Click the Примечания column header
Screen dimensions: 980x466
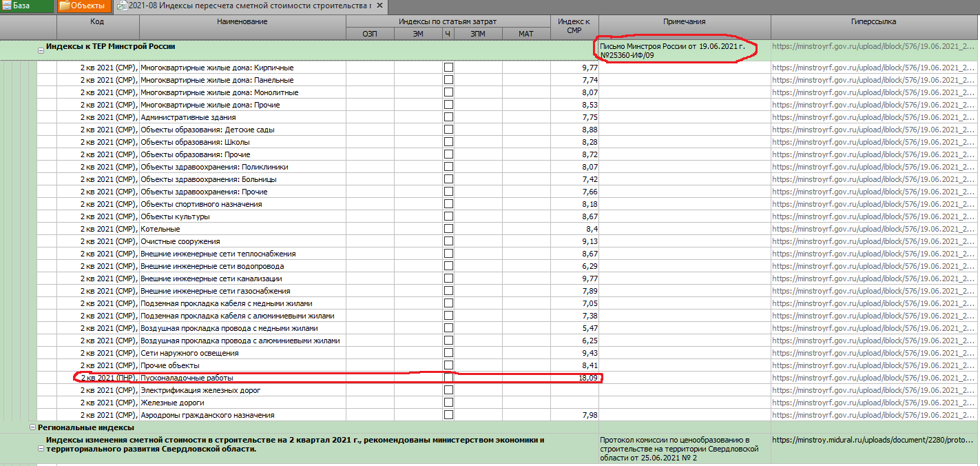[685, 27]
